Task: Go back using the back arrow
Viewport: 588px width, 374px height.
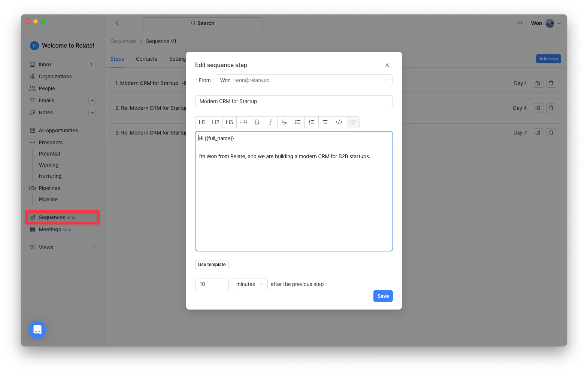Action: tap(117, 23)
